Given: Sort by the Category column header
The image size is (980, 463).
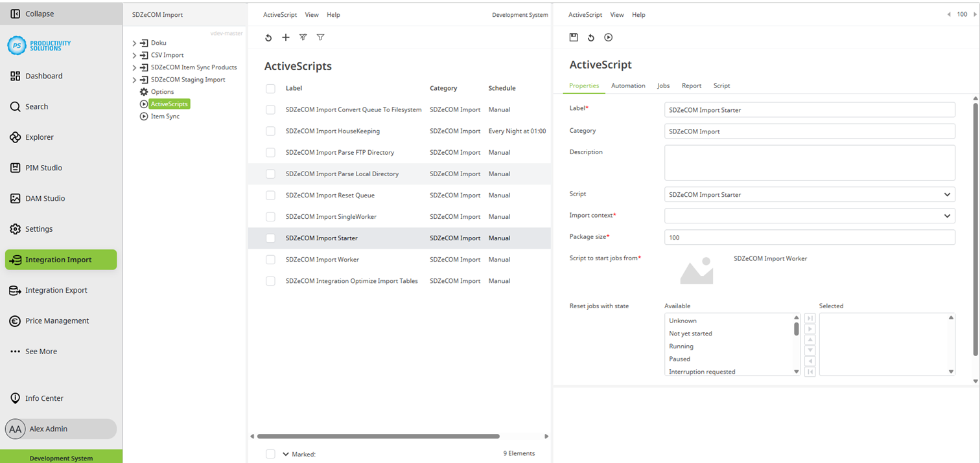Looking at the screenshot, I should click(443, 88).
